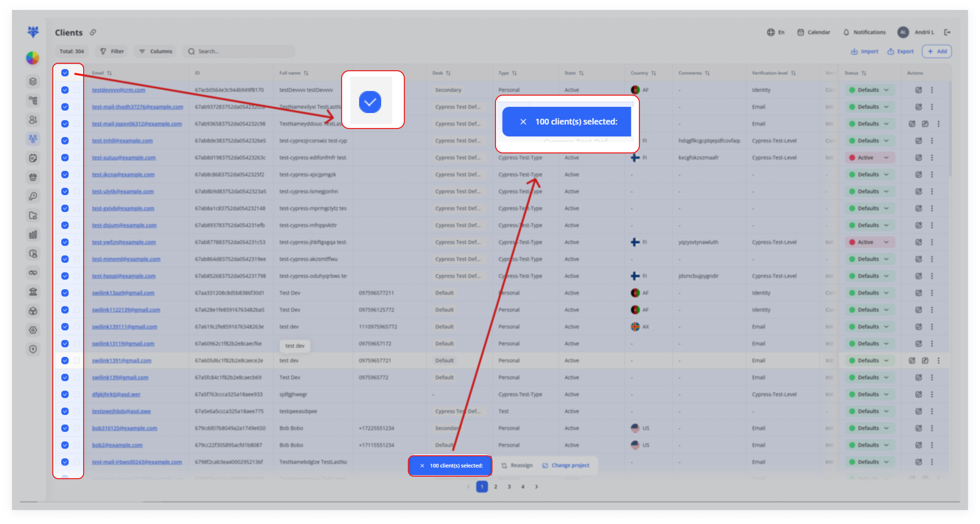Click edit icon for testdevvvv@crm.com row
This screenshot has height=524, width=980.
[x=918, y=90]
